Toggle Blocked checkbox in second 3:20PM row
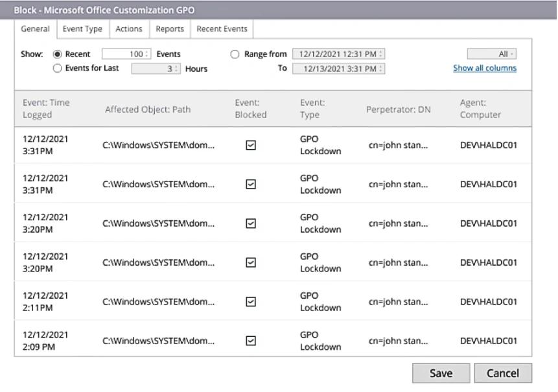 click(251, 262)
